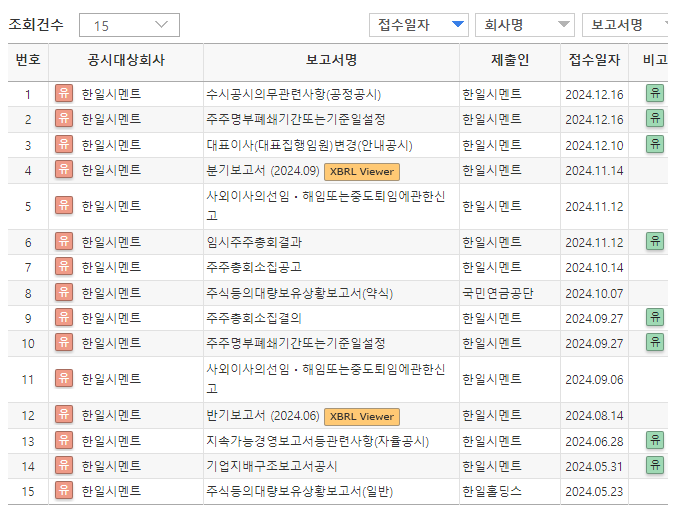
Task: Open row 2 주주명부폐쇄기간또는기준일설정 report
Action: click(x=296, y=119)
